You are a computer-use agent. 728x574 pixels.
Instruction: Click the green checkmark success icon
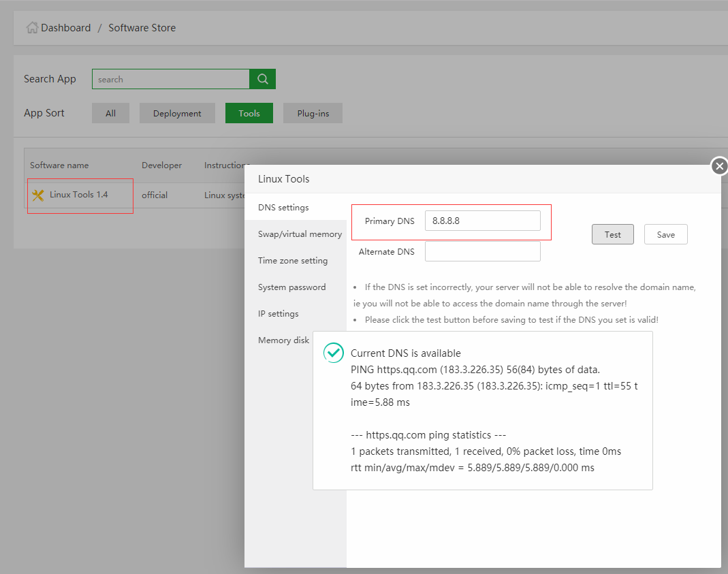tap(333, 353)
